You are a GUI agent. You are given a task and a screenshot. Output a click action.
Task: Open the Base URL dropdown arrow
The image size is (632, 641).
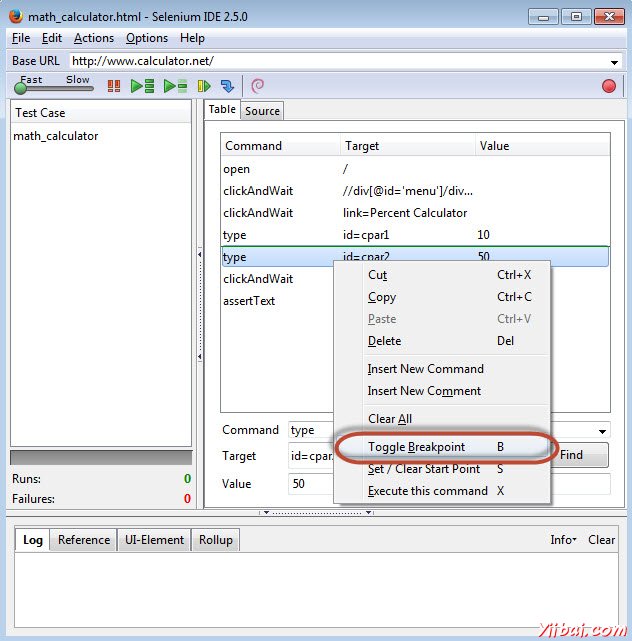[614, 62]
